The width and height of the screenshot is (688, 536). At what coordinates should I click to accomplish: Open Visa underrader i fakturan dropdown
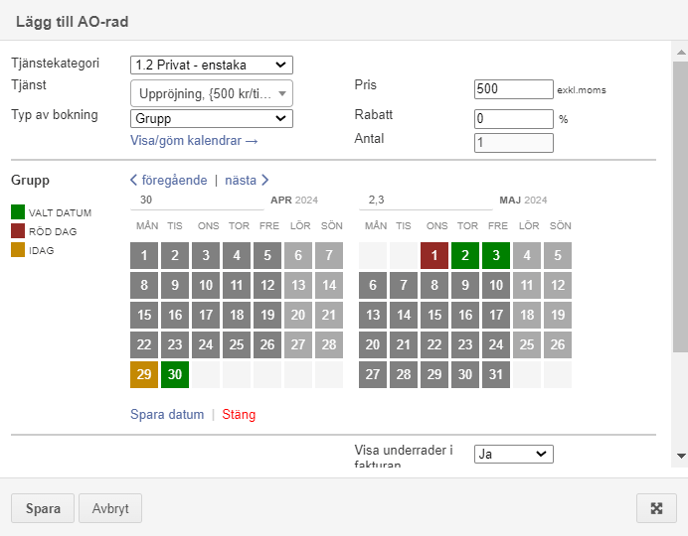513,454
